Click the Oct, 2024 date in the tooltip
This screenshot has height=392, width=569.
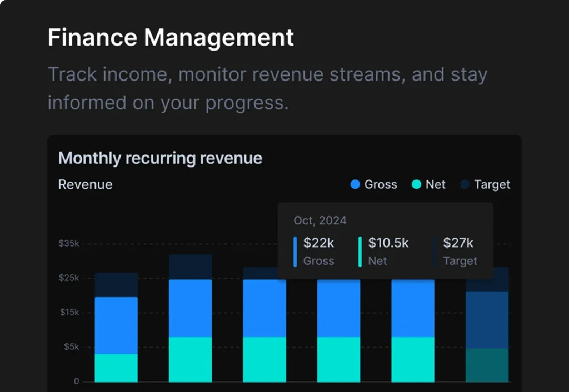pyautogui.click(x=320, y=220)
